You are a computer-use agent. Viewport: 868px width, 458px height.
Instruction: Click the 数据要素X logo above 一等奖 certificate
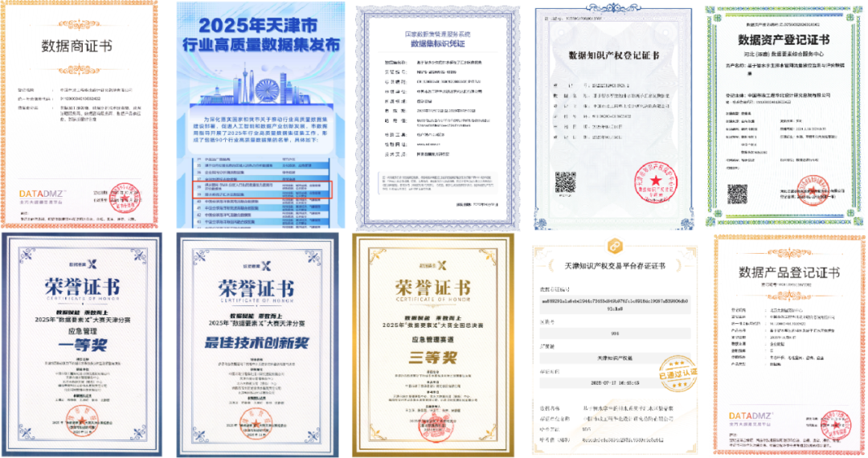coord(83,264)
